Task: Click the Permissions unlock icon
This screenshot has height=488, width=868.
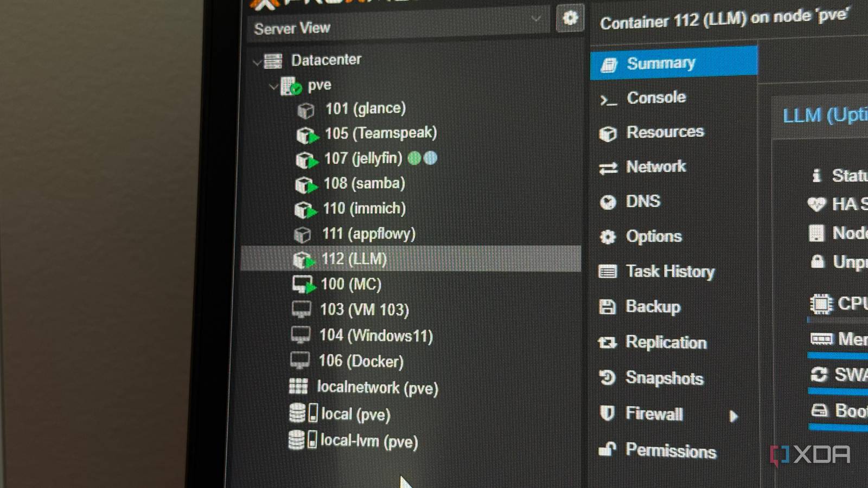Action: [607, 449]
